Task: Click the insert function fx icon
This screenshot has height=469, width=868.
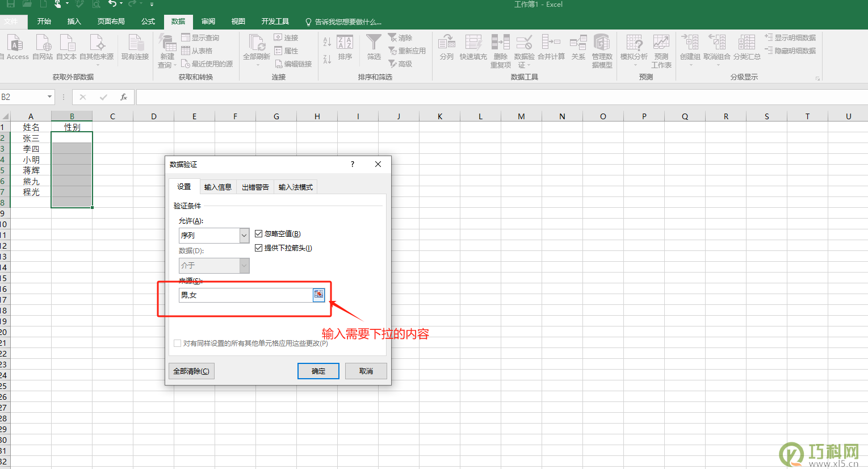Action: coord(124,97)
